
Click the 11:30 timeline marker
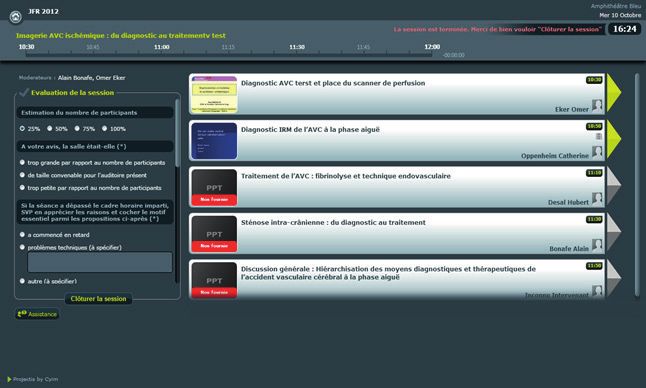(x=297, y=47)
